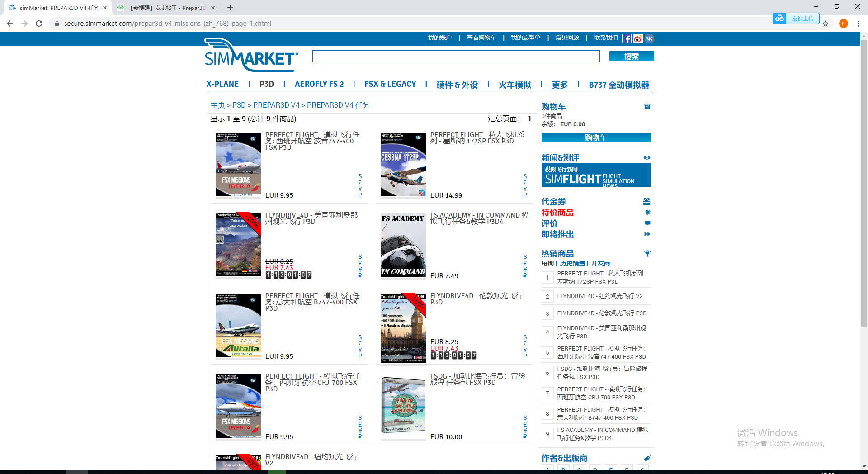Viewport: 868px width, 474px height.
Task: Click PREPAR3D V4 in the breadcrumb
Action: click(276, 105)
